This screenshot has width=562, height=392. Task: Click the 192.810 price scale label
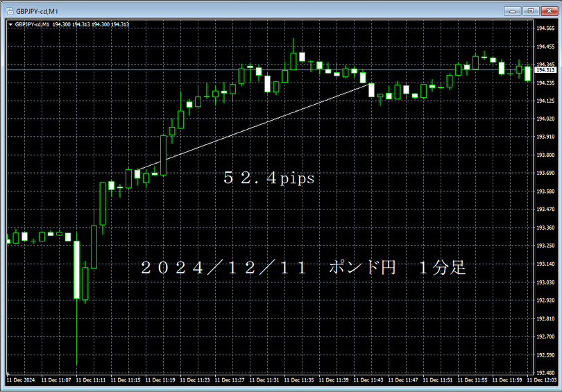[545, 318]
